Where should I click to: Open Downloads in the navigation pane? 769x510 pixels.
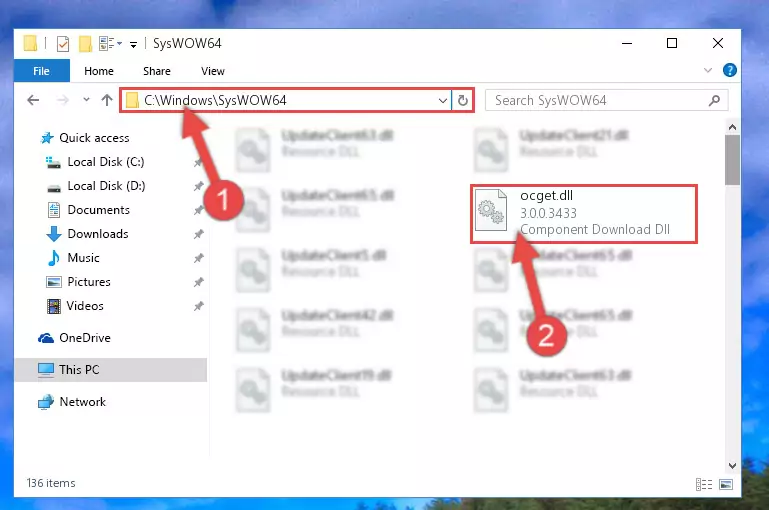(x=98, y=234)
